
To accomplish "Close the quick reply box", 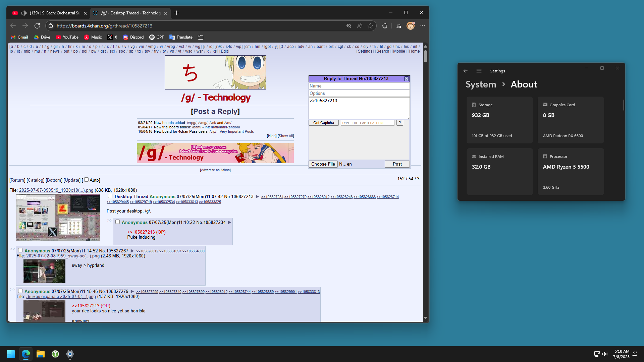I will (x=407, y=79).
